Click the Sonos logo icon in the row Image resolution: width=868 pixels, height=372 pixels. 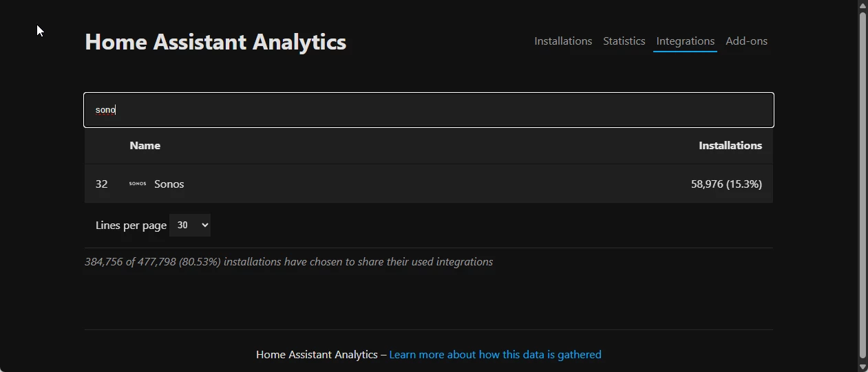[x=138, y=184]
